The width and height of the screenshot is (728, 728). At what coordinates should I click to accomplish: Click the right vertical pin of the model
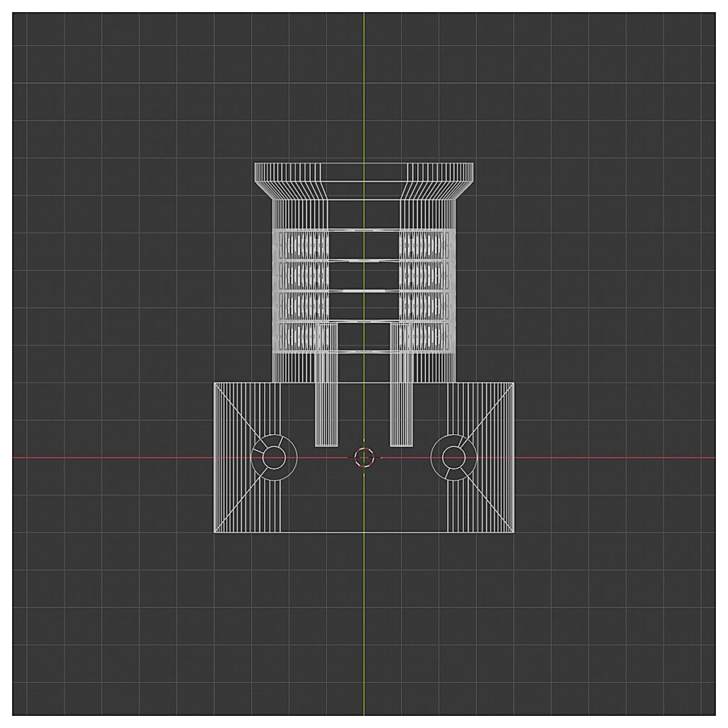click(x=402, y=385)
